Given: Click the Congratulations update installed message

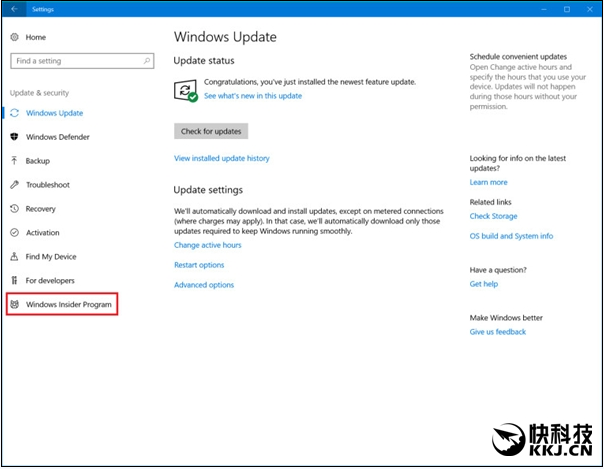Looking at the screenshot, I should click(x=310, y=82).
